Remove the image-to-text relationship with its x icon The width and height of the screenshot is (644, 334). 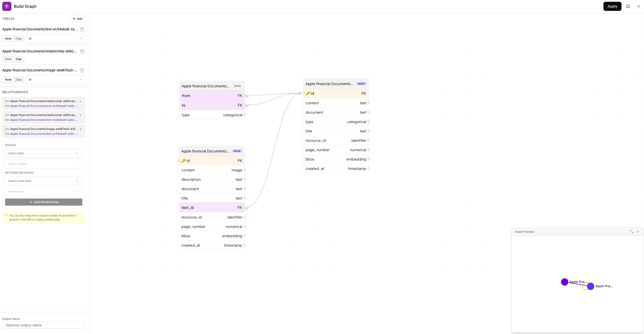click(x=81, y=129)
